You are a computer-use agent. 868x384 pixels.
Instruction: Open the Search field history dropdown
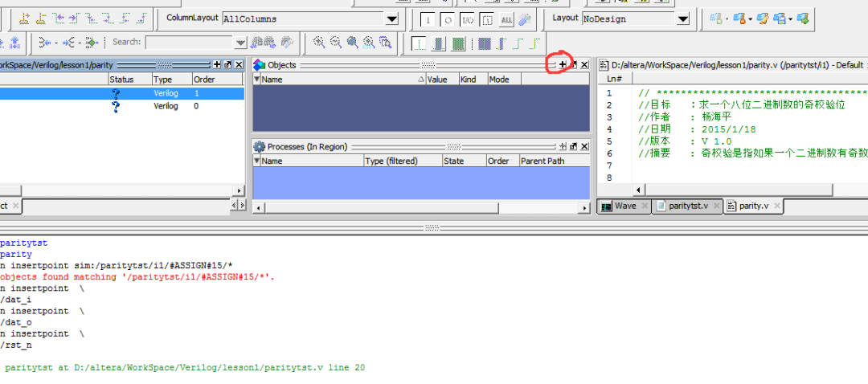(240, 42)
